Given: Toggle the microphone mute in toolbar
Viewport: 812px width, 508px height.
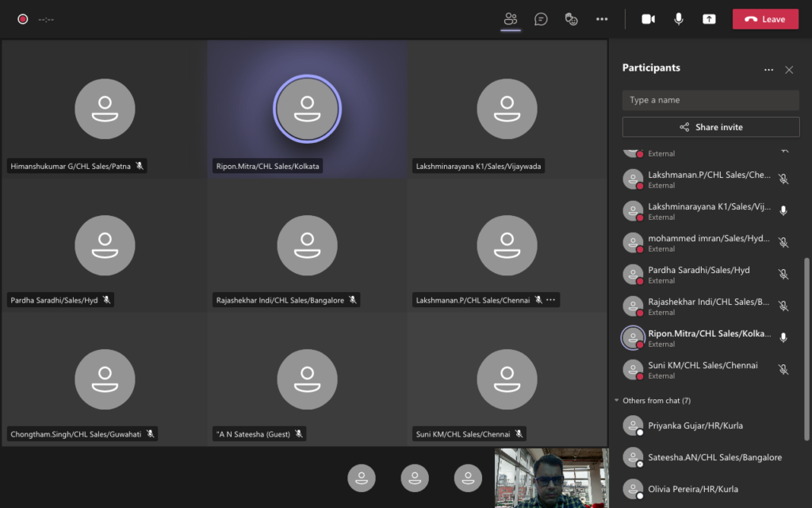Looking at the screenshot, I should click(x=679, y=19).
